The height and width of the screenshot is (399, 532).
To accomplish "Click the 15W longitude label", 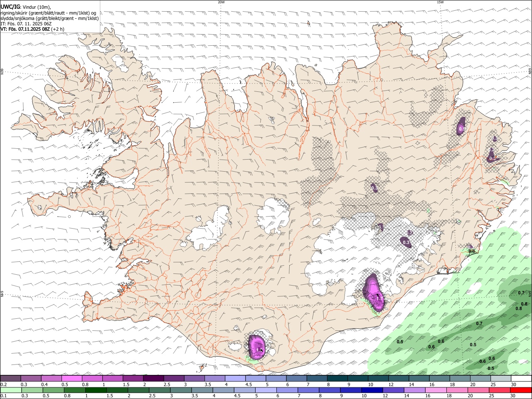I will (x=440, y=2).
